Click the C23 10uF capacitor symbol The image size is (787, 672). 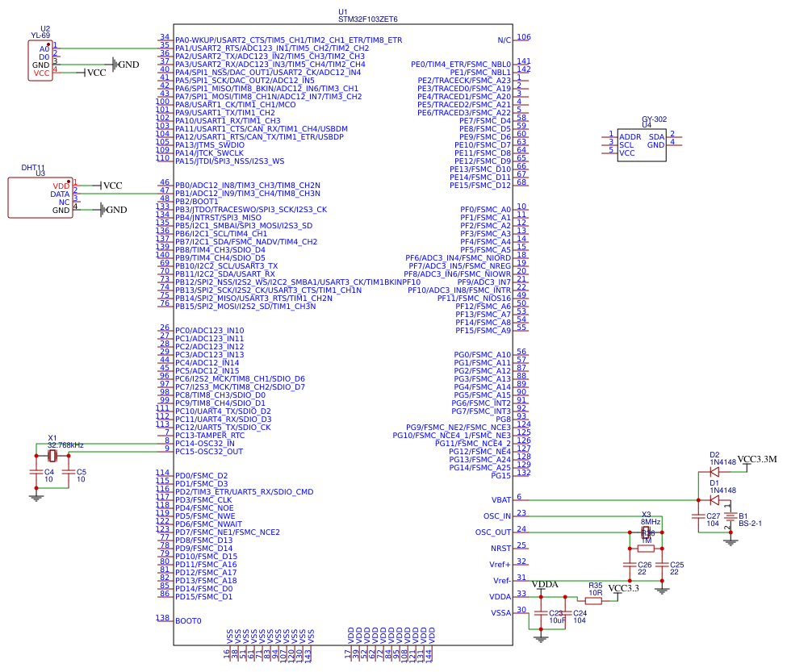541,613
